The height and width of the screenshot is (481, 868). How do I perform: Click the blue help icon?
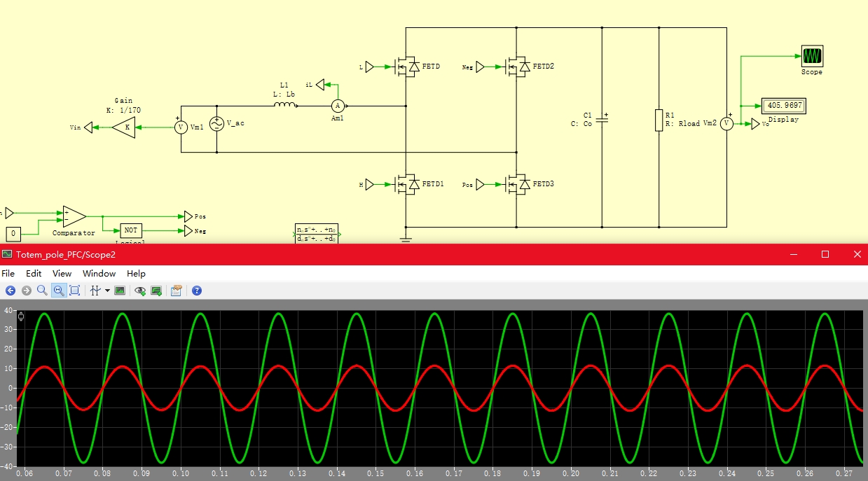[197, 291]
